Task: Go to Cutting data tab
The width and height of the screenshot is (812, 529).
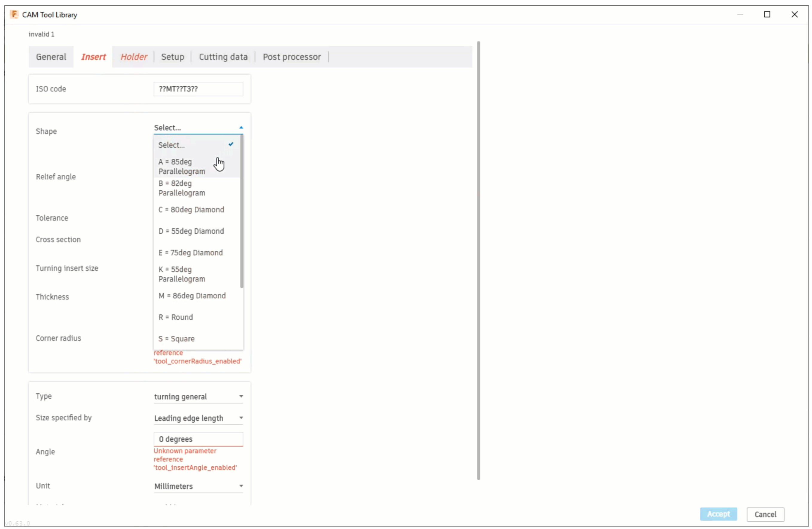Action: 223,56
